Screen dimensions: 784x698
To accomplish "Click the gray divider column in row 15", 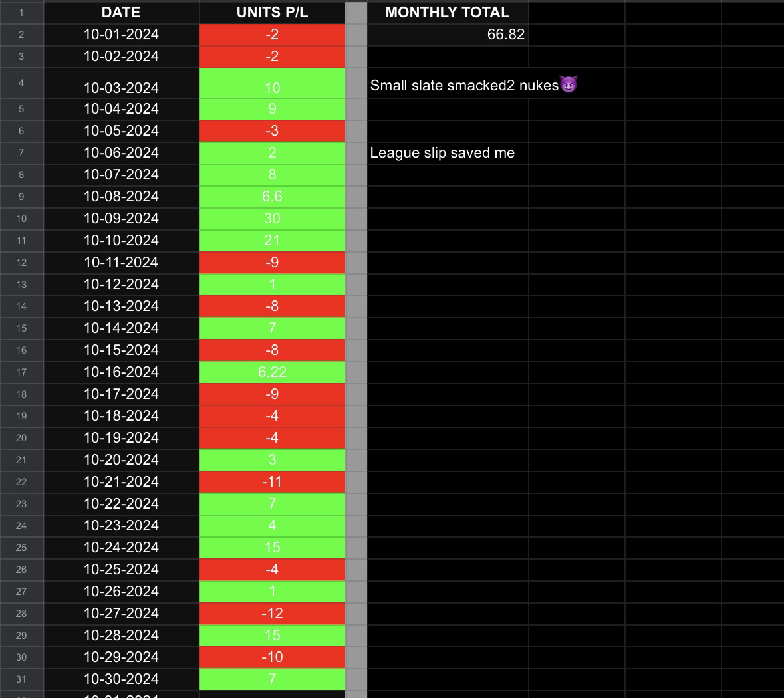I will [356, 328].
